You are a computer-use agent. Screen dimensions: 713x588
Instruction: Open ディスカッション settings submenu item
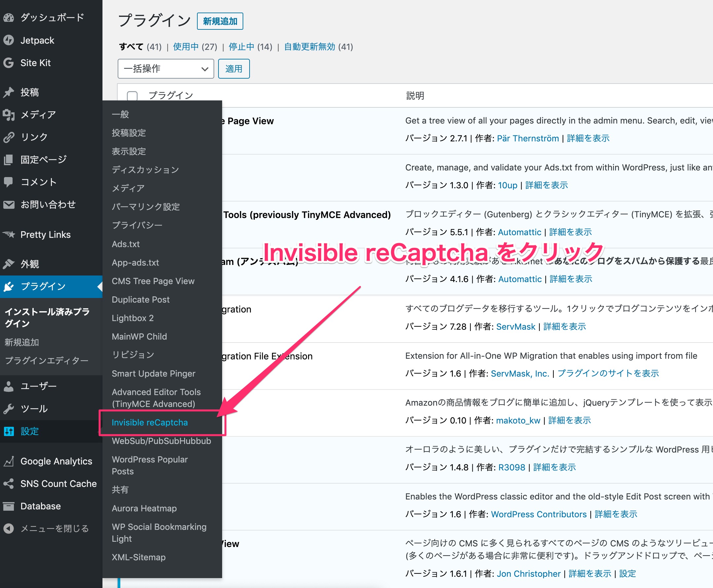click(x=145, y=170)
